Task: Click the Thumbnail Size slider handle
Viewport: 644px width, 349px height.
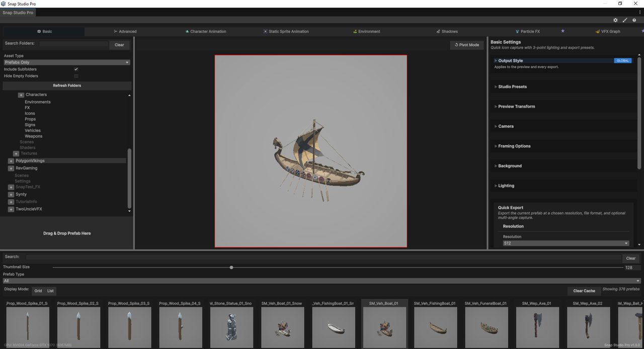Action: pyautogui.click(x=231, y=268)
